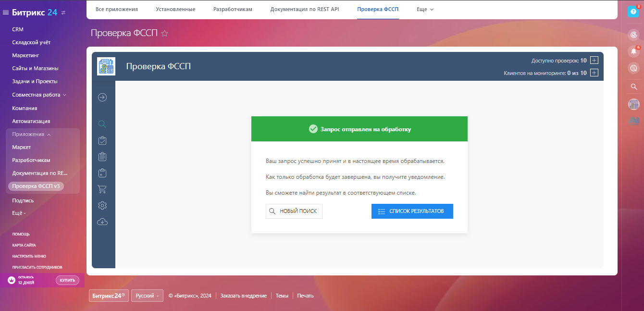The width and height of the screenshot is (644, 311).
Task: Expand app sidebar with arrow circle icon
Action: (x=102, y=98)
